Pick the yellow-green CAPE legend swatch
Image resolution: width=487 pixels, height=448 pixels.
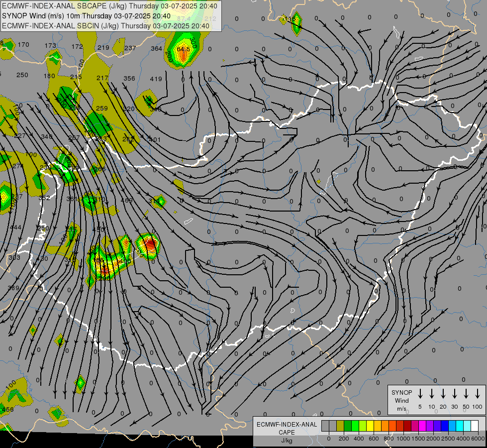point(363,426)
